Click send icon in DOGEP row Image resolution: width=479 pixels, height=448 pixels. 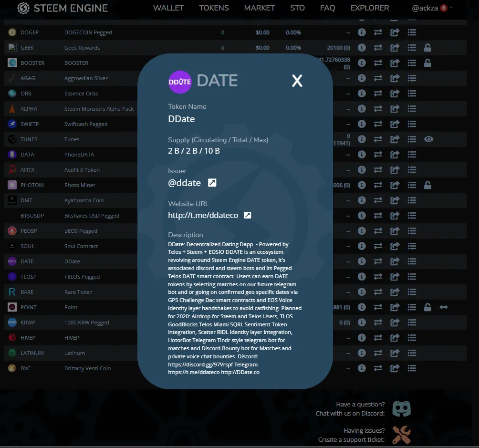[395, 32]
